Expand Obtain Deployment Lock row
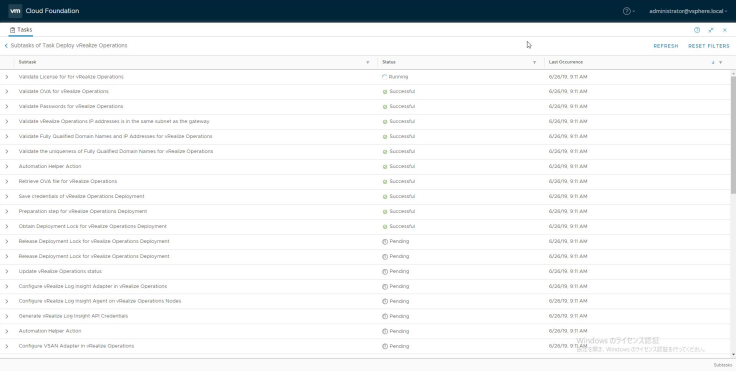This screenshot has height=371, width=736. coord(7,226)
